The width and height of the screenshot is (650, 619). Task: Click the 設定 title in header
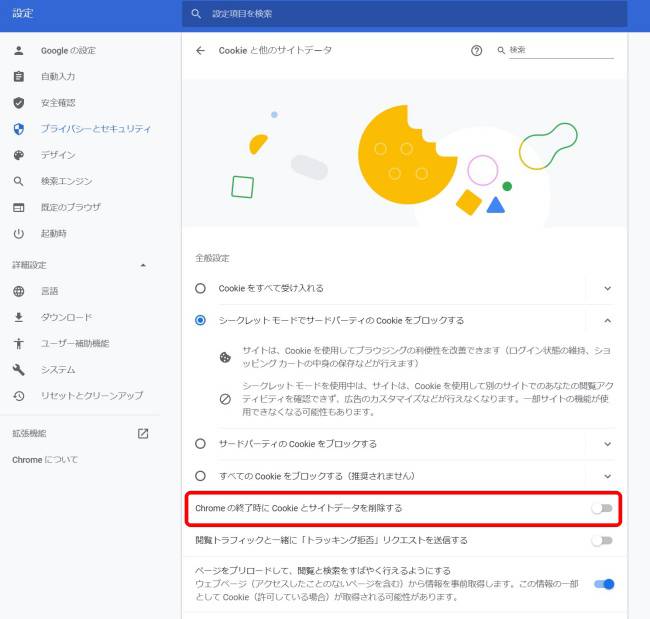pyautogui.click(x=22, y=13)
